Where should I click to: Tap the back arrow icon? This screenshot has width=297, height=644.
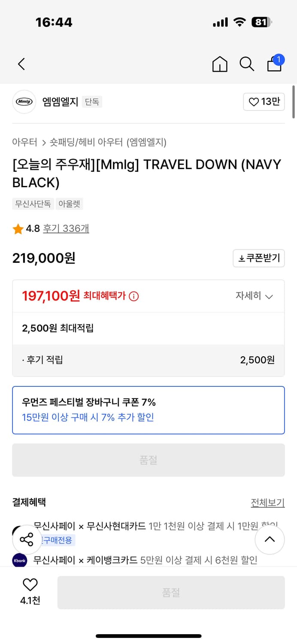click(x=21, y=64)
